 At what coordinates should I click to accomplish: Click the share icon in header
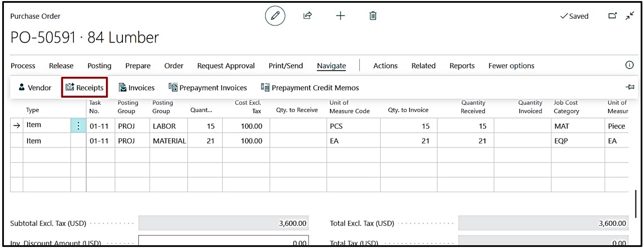pos(307,16)
